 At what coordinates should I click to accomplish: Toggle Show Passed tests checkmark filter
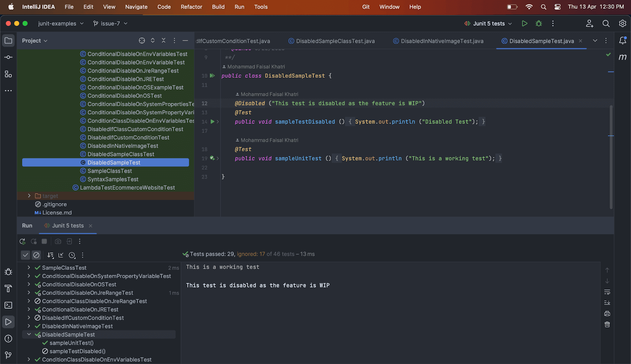point(25,255)
